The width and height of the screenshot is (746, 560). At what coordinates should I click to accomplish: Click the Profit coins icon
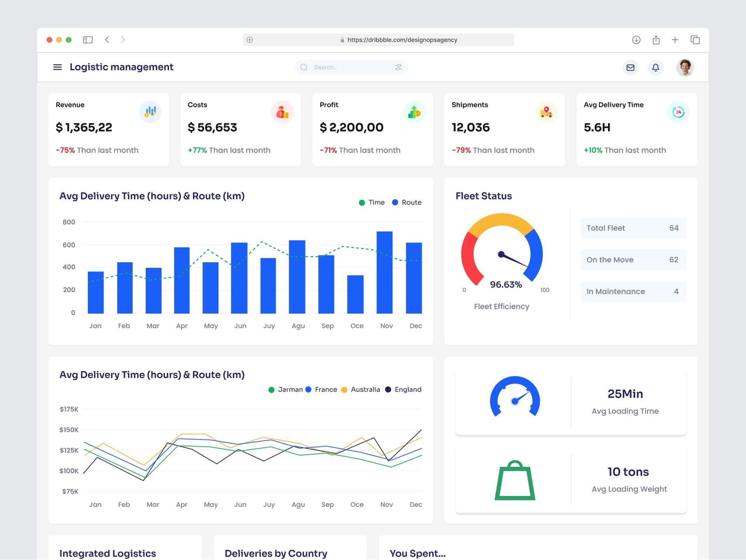pyautogui.click(x=413, y=112)
